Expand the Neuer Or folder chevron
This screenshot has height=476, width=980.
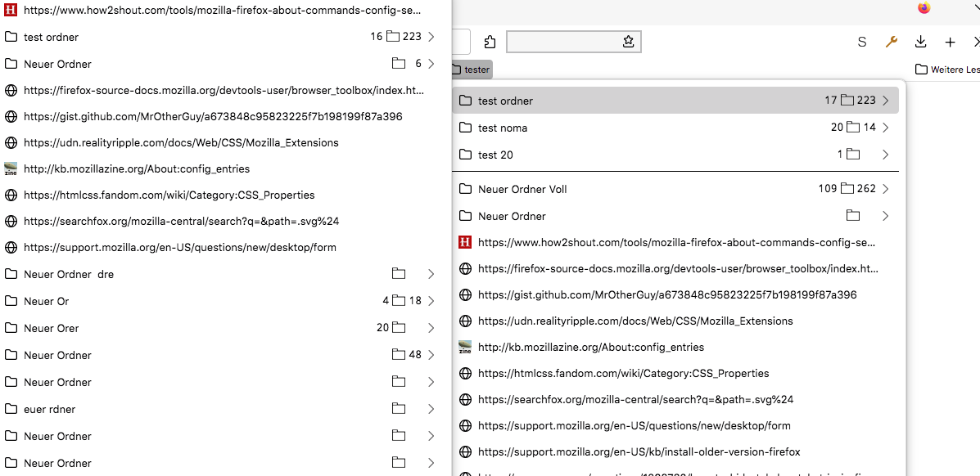coord(431,301)
